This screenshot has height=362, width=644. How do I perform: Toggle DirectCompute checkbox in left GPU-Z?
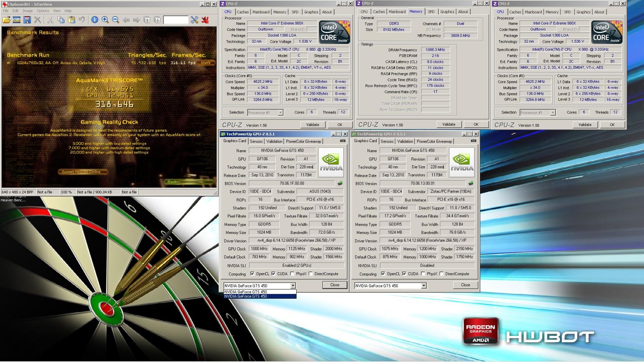[x=311, y=274]
